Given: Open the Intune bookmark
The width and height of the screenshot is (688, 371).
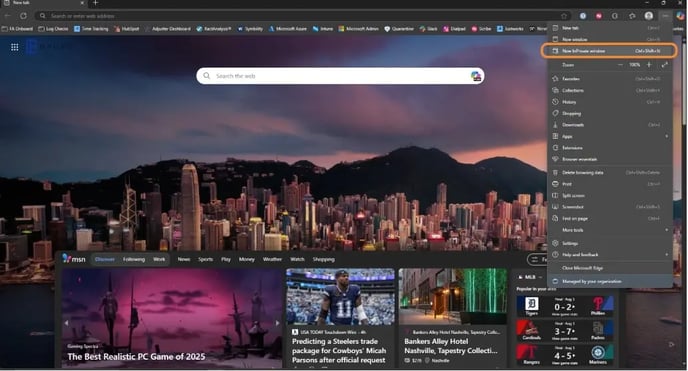Looking at the screenshot, I should 322,29.
